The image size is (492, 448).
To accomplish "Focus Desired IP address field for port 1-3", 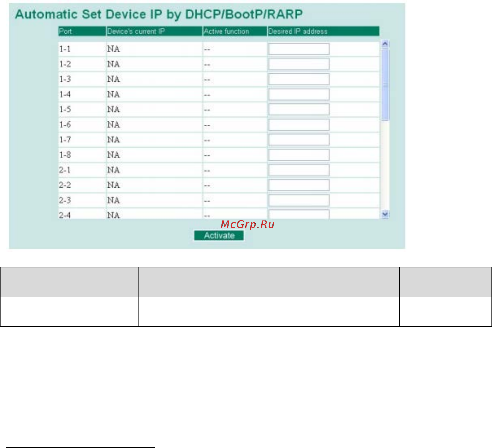I will tap(299, 79).
